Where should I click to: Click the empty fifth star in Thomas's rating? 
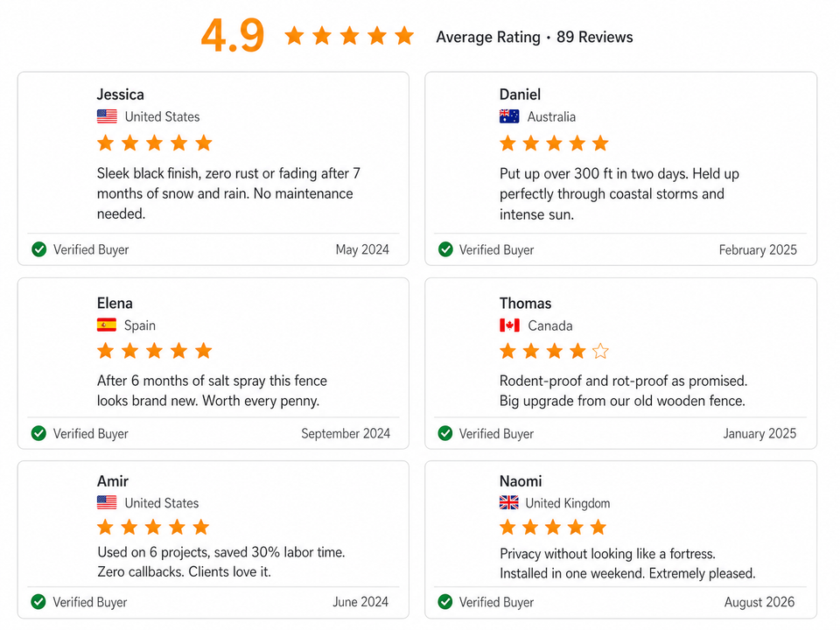tap(600, 352)
